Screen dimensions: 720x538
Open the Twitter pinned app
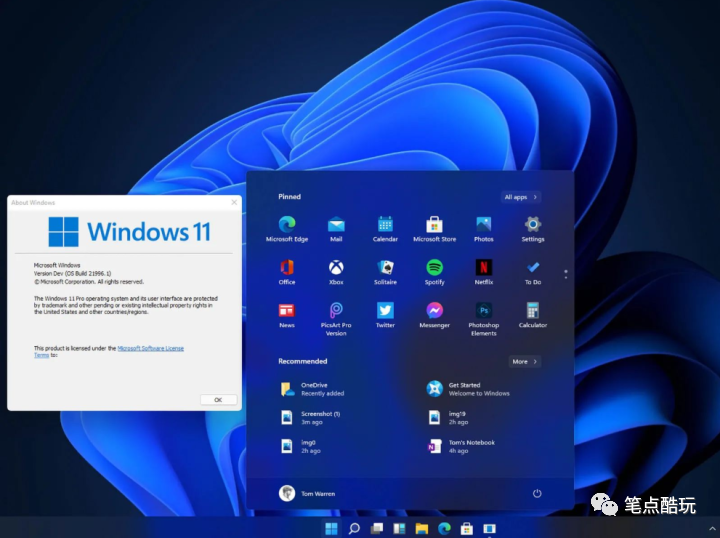[385, 311]
